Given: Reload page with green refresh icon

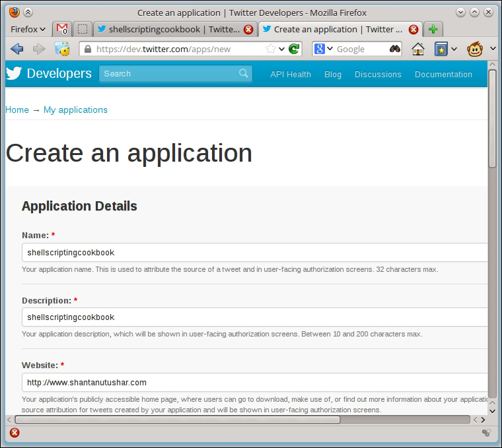Looking at the screenshot, I should pos(294,49).
